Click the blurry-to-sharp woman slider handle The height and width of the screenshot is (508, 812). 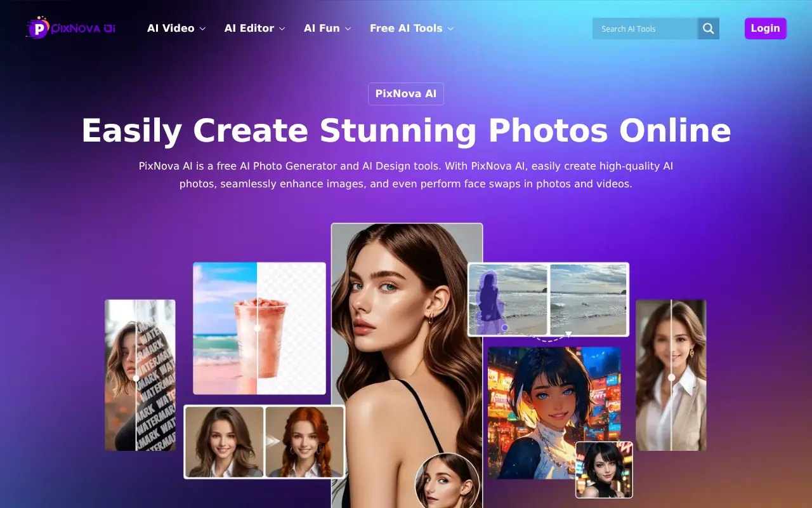pyautogui.click(x=671, y=377)
